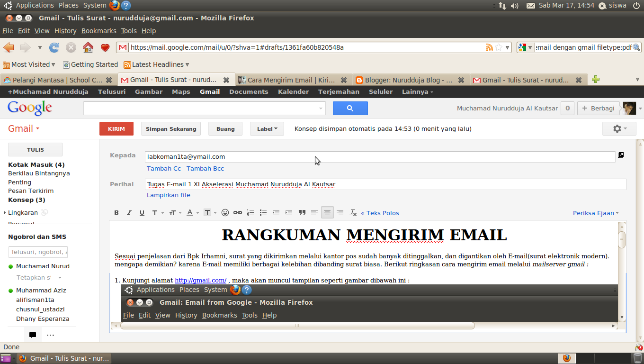
Task: Open the text color picker
Action: 192,213
